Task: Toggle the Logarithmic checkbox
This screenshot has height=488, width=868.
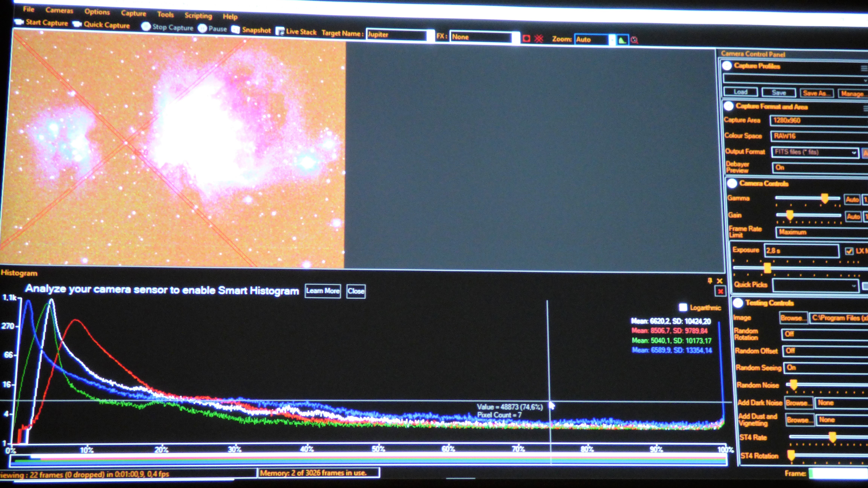Action: [x=683, y=307]
